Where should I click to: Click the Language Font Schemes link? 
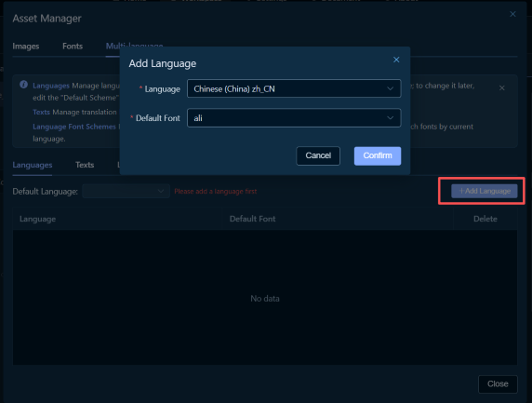(x=74, y=127)
